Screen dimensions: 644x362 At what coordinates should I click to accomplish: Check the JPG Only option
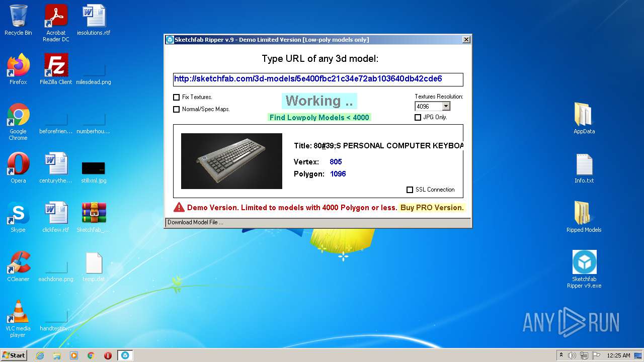pyautogui.click(x=418, y=117)
